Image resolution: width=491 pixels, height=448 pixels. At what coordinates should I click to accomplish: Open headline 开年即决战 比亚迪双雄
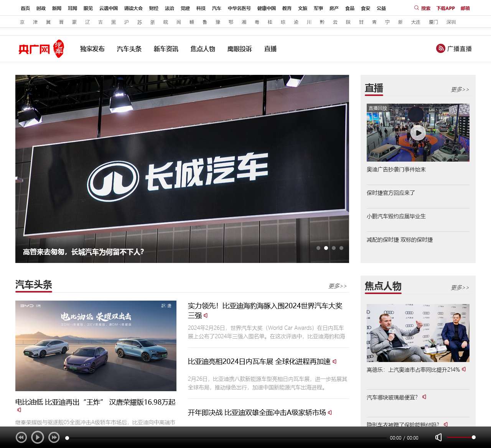coord(257,413)
